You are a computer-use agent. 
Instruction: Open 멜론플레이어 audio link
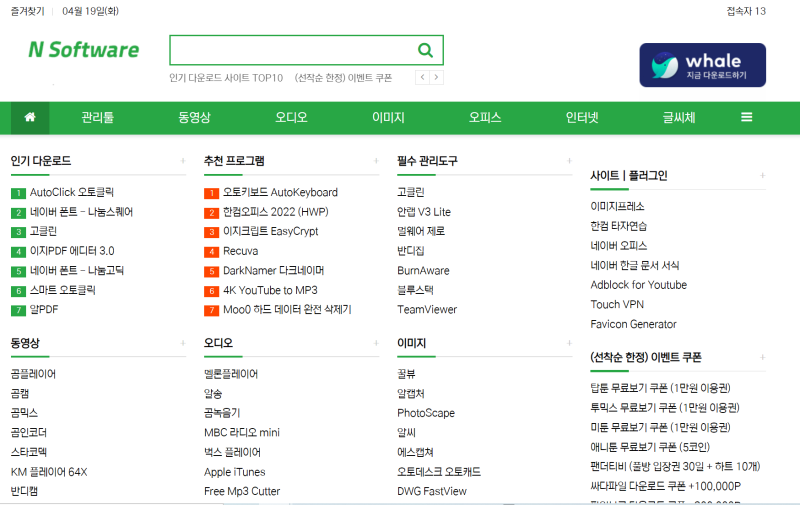pos(231,374)
